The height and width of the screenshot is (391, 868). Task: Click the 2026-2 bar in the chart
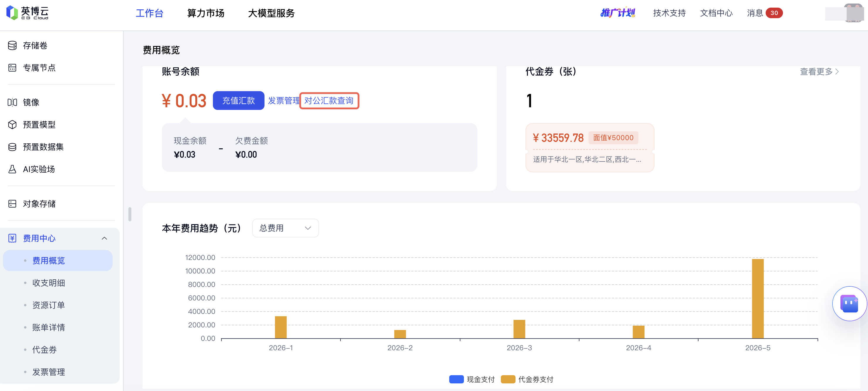click(400, 334)
